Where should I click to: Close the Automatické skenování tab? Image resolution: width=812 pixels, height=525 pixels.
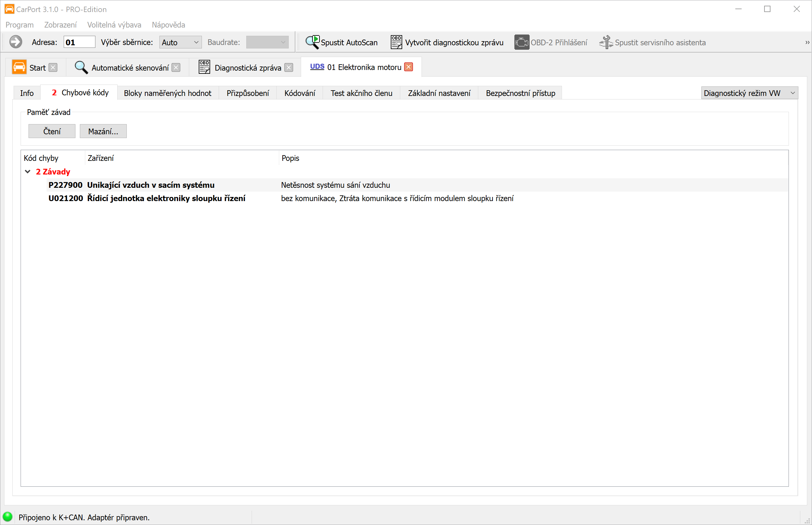[x=176, y=67]
